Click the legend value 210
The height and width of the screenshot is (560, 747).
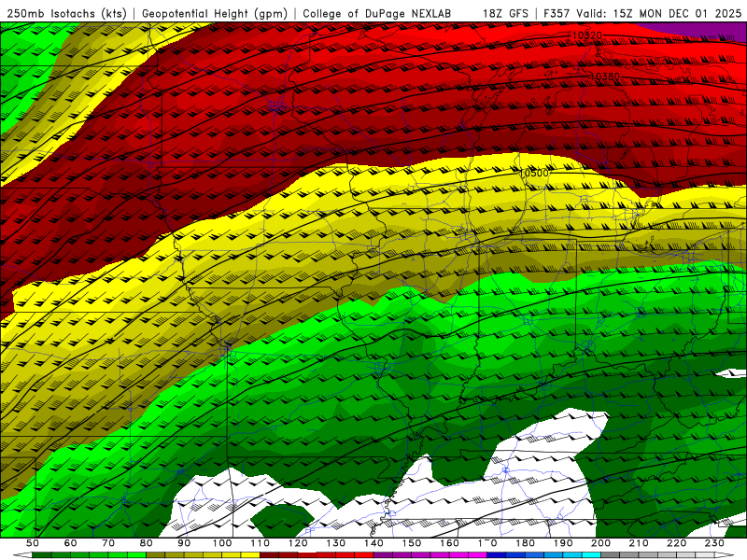(x=639, y=543)
